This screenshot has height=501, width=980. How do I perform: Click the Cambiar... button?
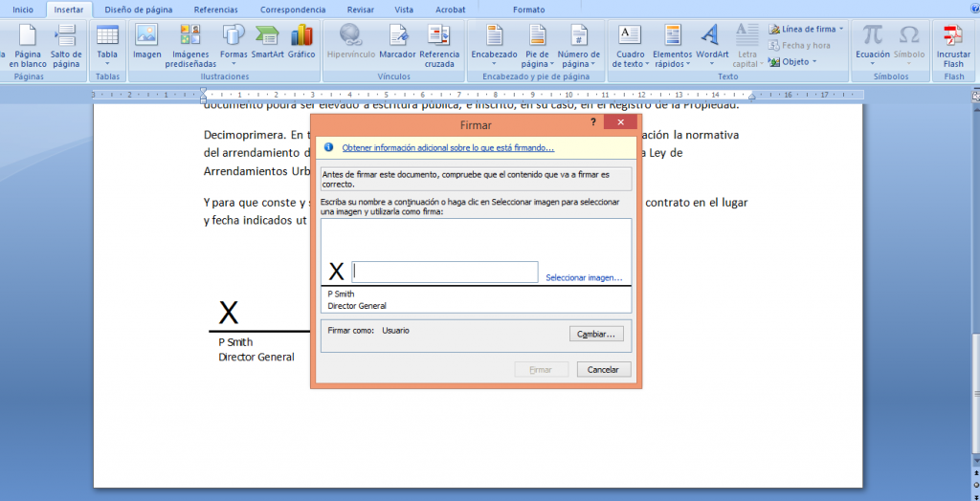pos(596,334)
